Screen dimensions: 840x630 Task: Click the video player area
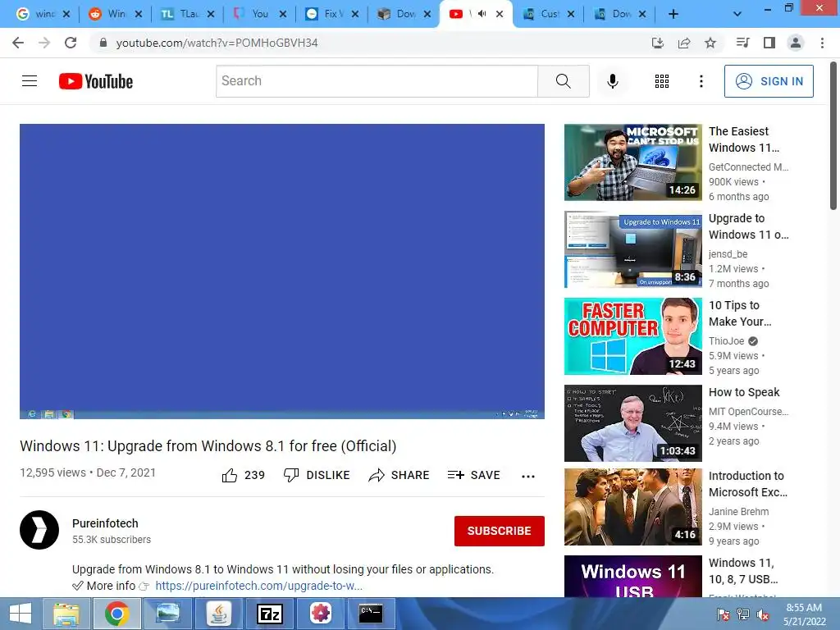(282, 271)
